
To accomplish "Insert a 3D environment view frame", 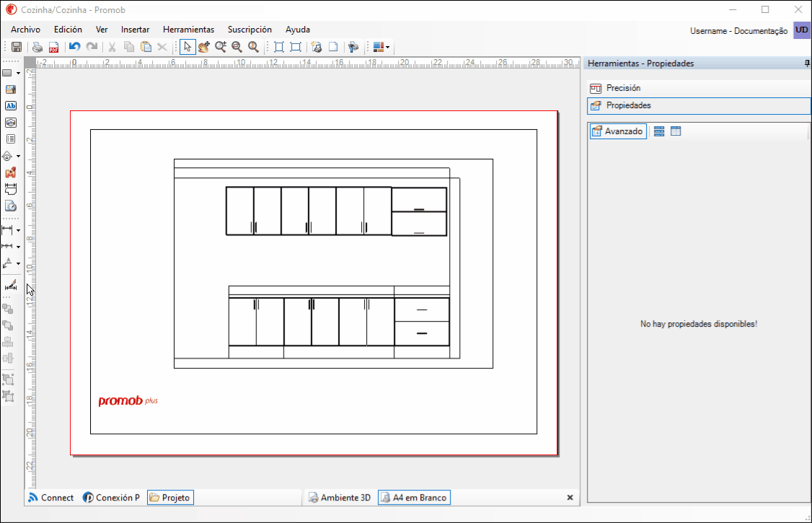I will click(10, 123).
